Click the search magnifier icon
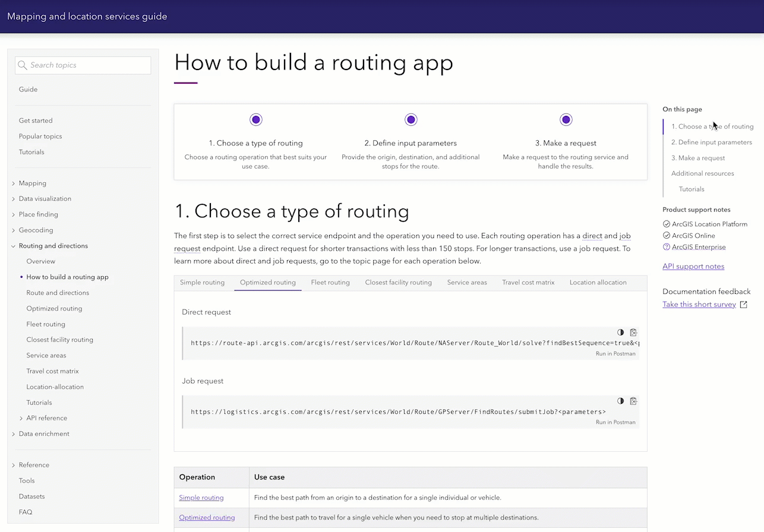This screenshot has width=764, height=532. click(x=23, y=65)
